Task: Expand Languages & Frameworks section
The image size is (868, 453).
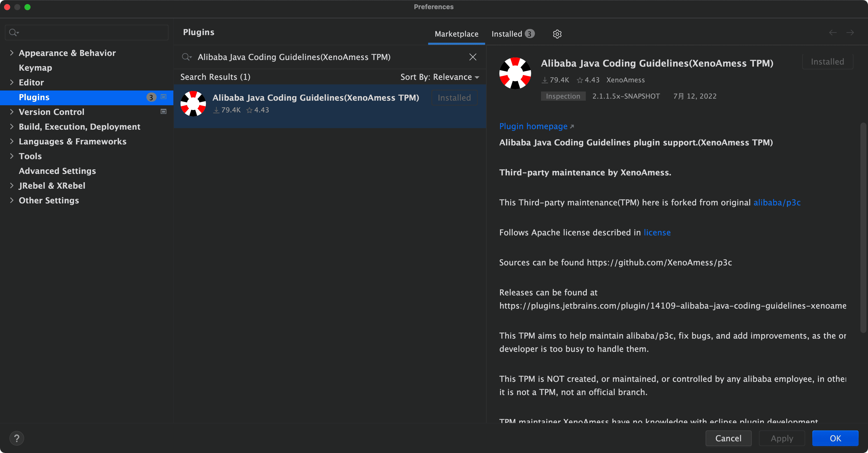Action: tap(12, 141)
